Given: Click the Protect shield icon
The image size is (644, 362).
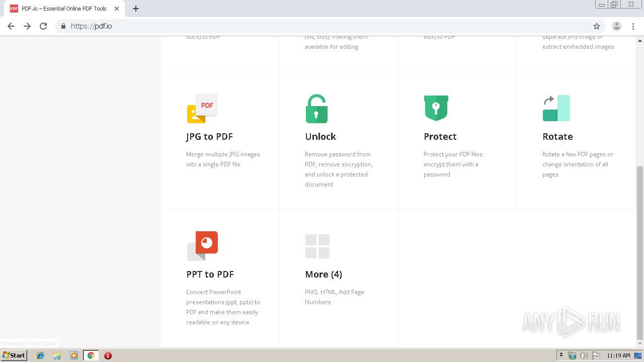Looking at the screenshot, I should point(436,108).
